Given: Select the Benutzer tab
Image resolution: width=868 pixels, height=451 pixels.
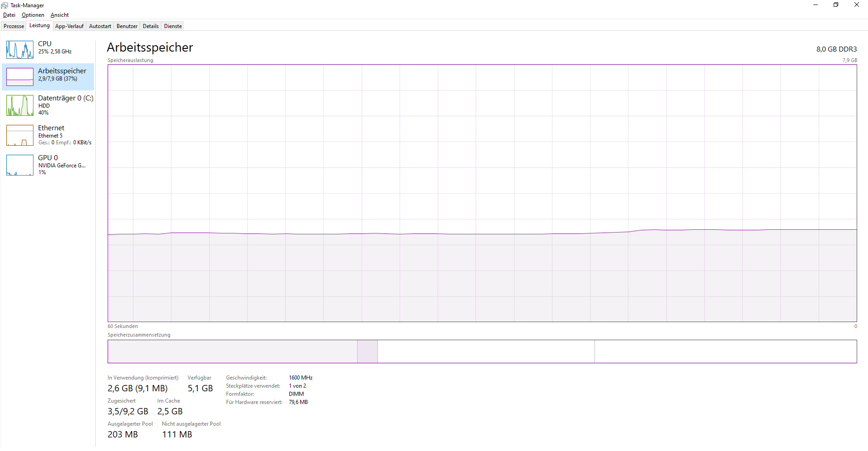Looking at the screenshot, I should [127, 26].
